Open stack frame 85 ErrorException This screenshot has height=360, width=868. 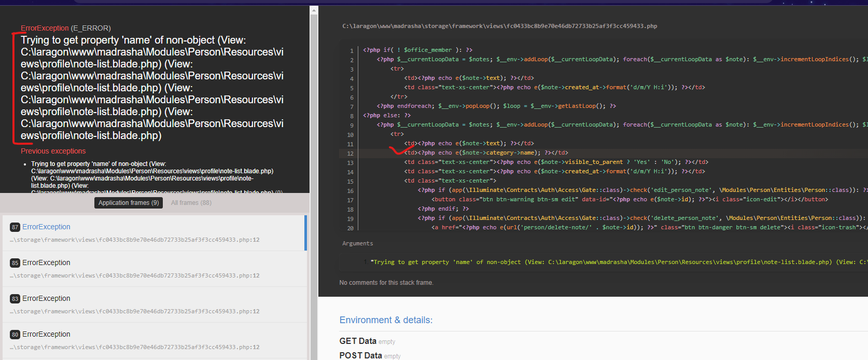click(155, 269)
